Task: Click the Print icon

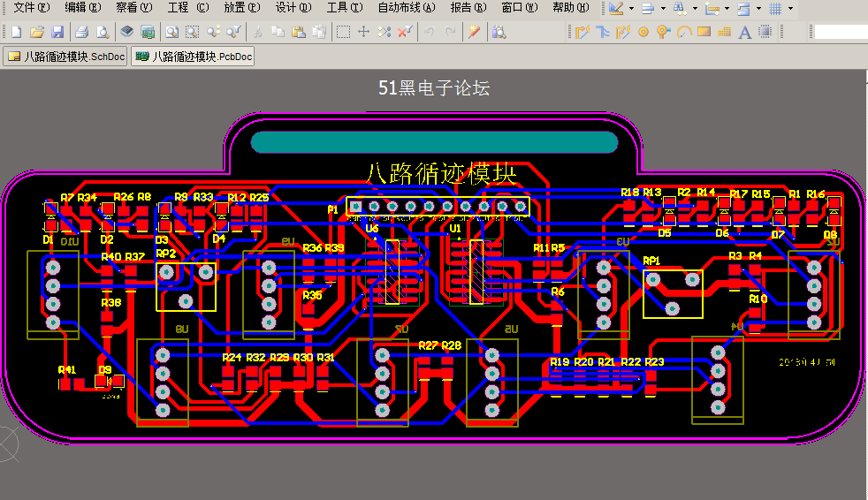Action: [82, 32]
